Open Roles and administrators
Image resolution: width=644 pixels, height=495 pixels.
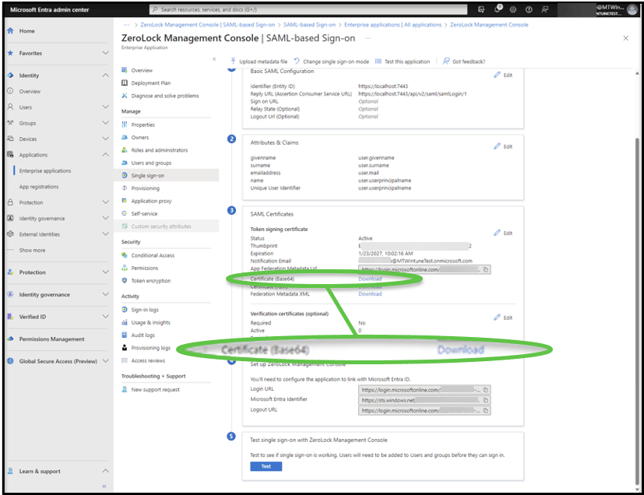click(159, 150)
